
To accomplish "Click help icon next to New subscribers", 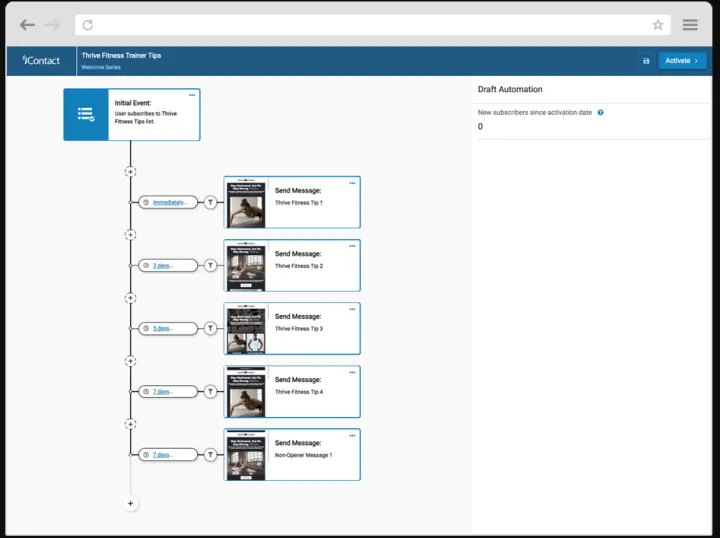I will point(600,113).
